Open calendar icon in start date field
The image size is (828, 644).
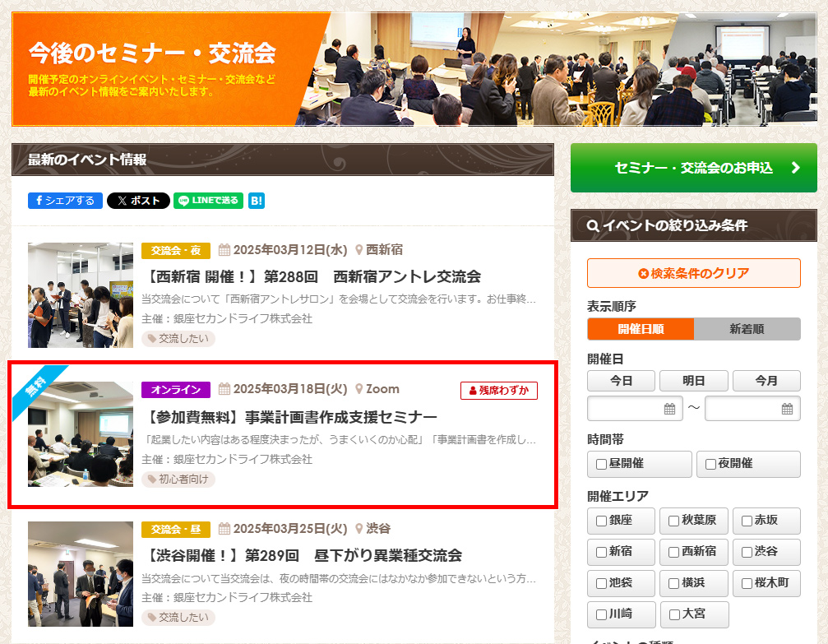coord(669,409)
